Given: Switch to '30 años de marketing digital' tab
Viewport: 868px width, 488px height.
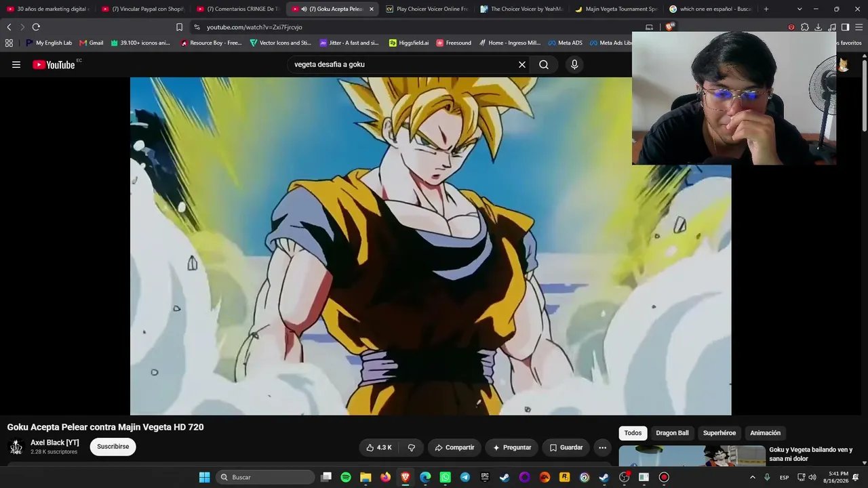Looking at the screenshot, I should coord(47,9).
